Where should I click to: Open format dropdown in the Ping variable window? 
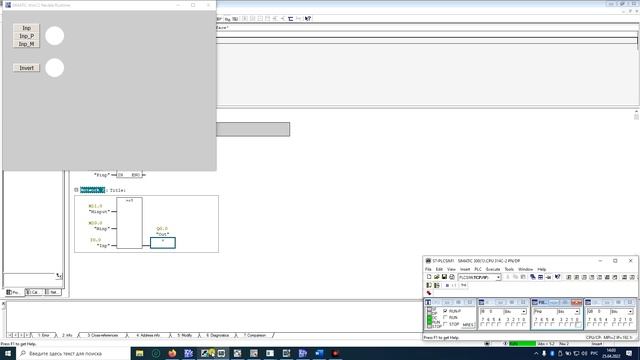coord(577,312)
